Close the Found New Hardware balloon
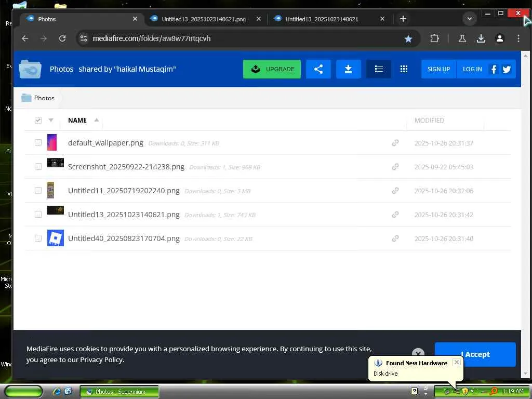The width and height of the screenshot is (532, 399). tap(457, 362)
